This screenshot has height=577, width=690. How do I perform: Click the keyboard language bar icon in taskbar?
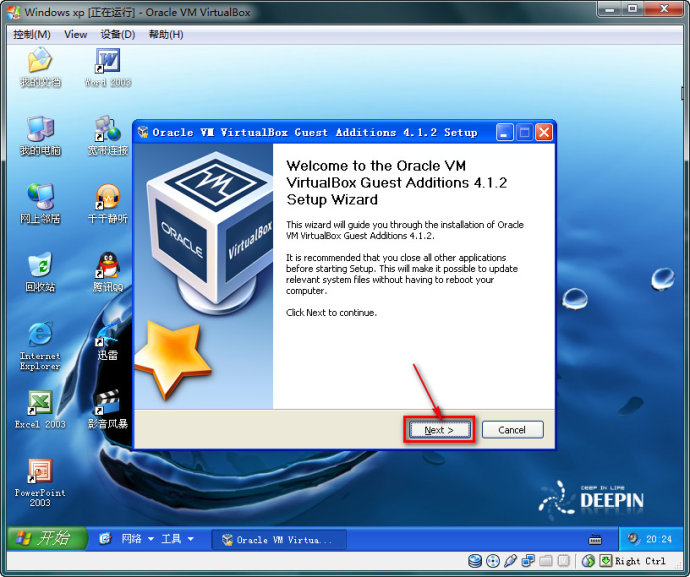[x=595, y=540]
